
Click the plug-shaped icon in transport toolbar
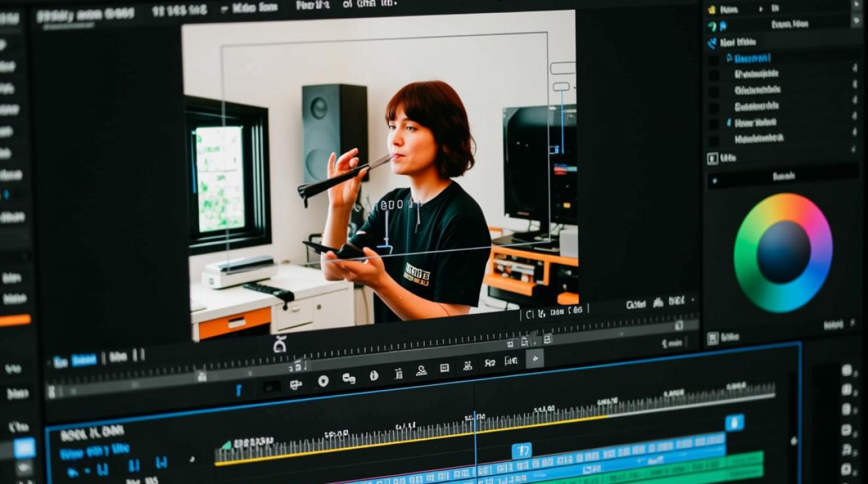click(x=296, y=385)
